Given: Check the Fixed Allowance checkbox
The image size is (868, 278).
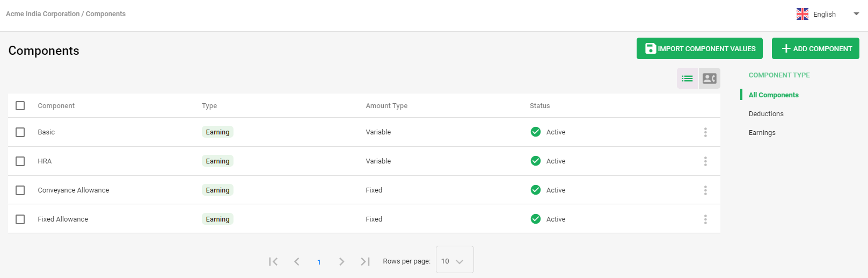Looking at the screenshot, I should pyautogui.click(x=20, y=219).
